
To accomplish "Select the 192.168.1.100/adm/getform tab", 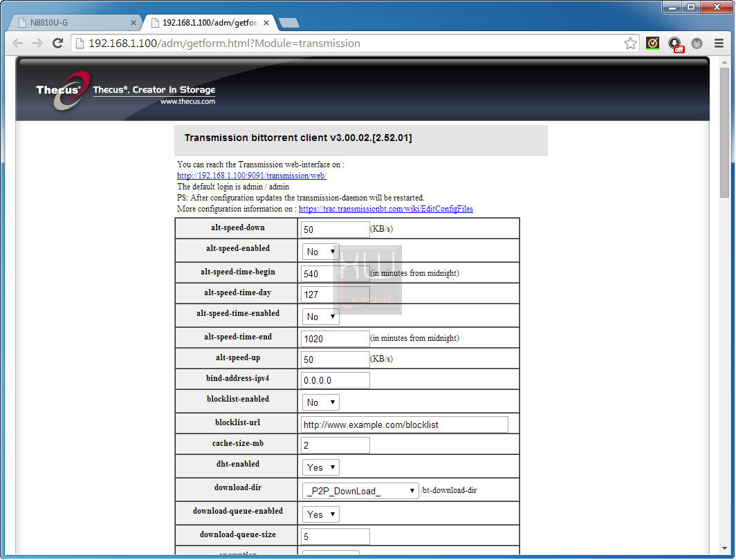I will [209, 23].
